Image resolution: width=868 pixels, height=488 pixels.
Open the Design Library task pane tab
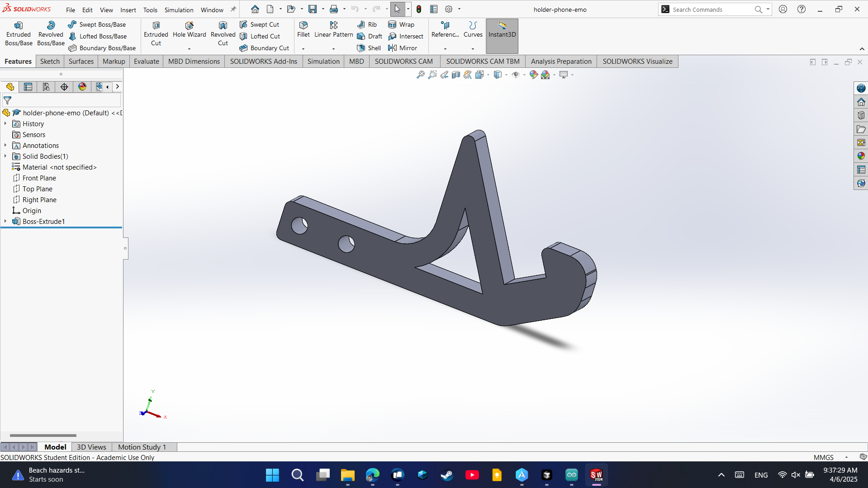click(x=861, y=115)
